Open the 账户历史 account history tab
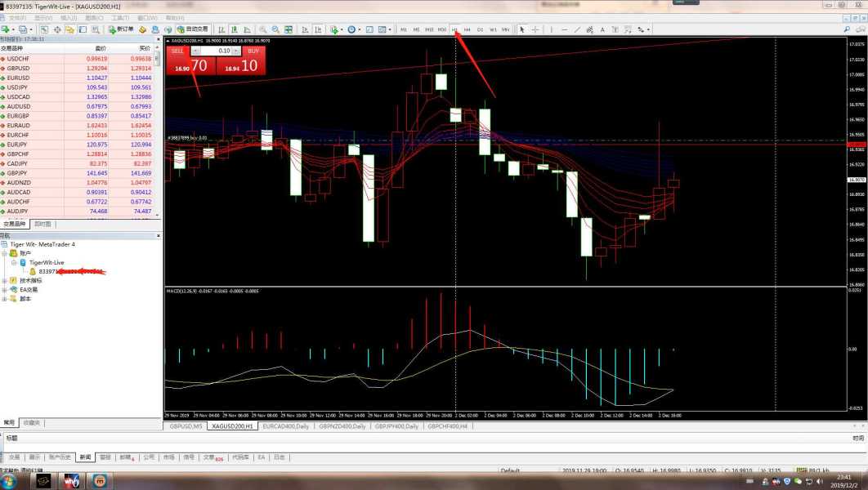The height and width of the screenshot is (490, 868). coord(60,457)
